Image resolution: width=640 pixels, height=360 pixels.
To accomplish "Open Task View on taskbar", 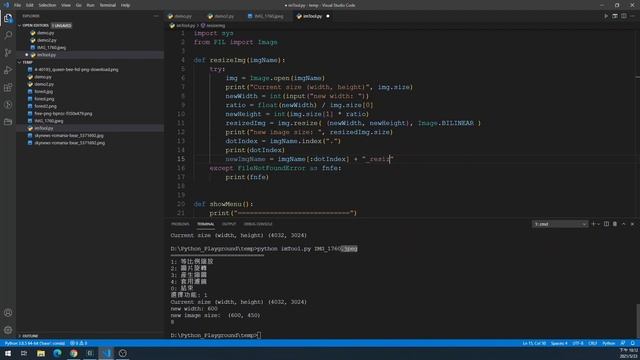I will tap(24, 353).
